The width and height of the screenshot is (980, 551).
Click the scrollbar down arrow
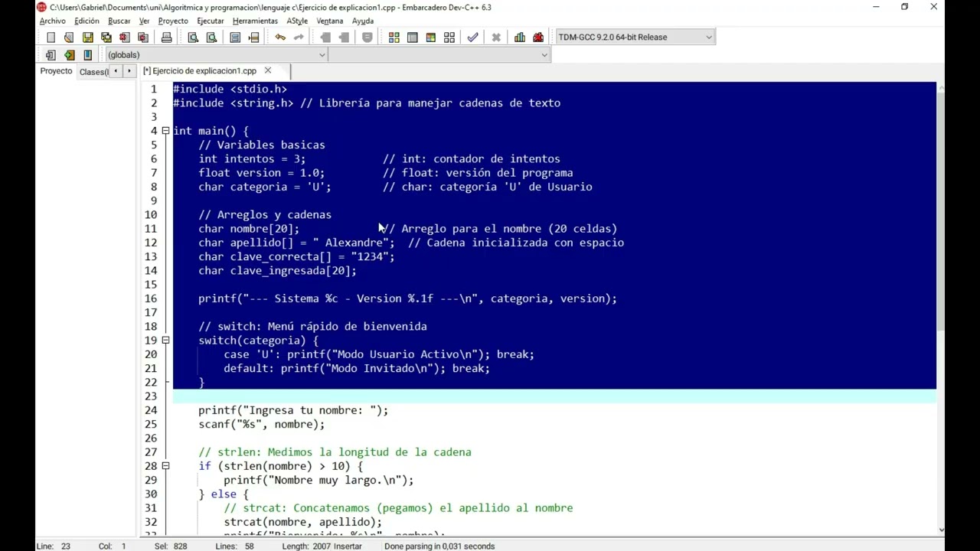click(941, 529)
